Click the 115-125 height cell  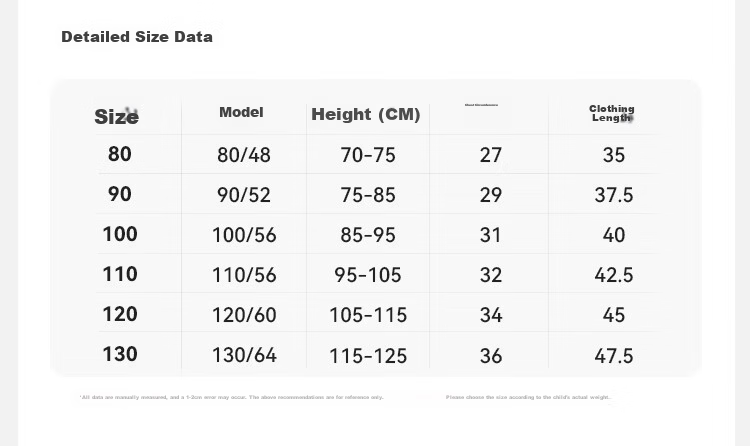click(368, 356)
